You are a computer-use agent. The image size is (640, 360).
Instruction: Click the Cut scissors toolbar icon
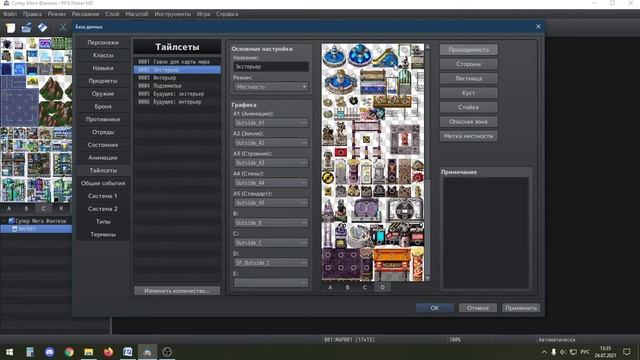pyautogui.click(x=62, y=28)
